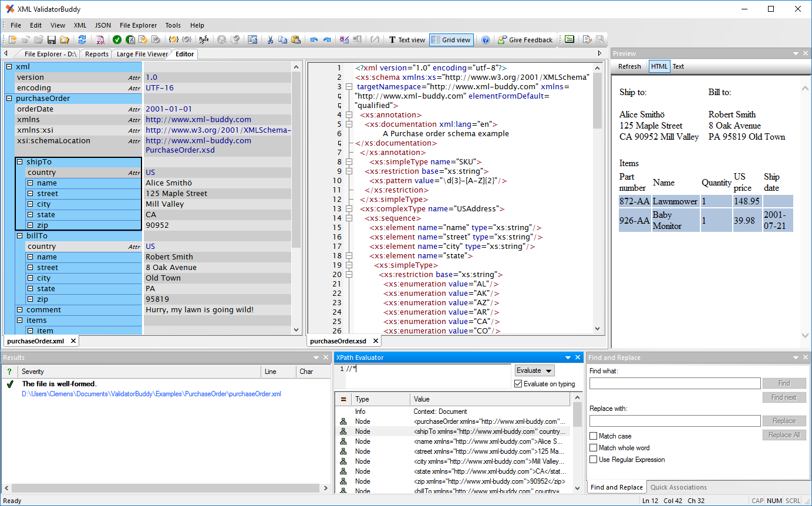The height and width of the screenshot is (506, 812).
Task: Undo last change with blue arrow
Action: [314, 40]
